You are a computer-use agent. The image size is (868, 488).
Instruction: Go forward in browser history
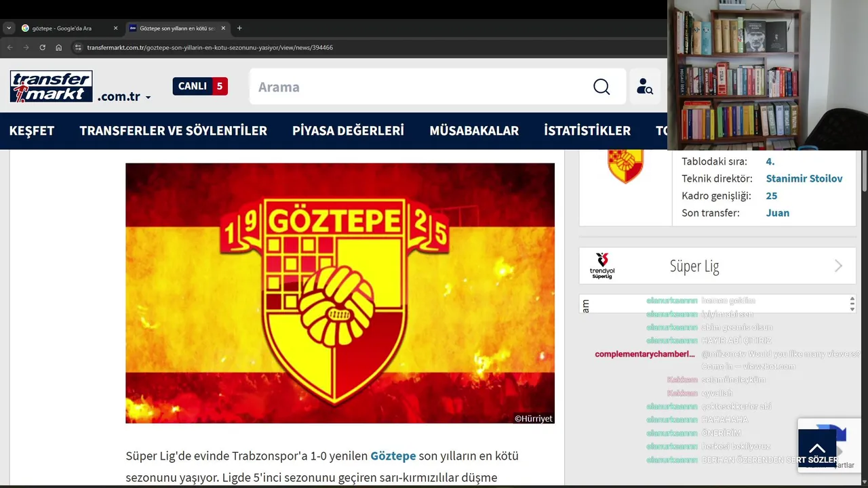point(26,47)
